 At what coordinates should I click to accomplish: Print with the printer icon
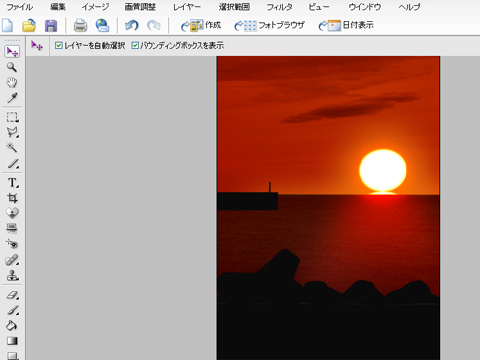80,26
